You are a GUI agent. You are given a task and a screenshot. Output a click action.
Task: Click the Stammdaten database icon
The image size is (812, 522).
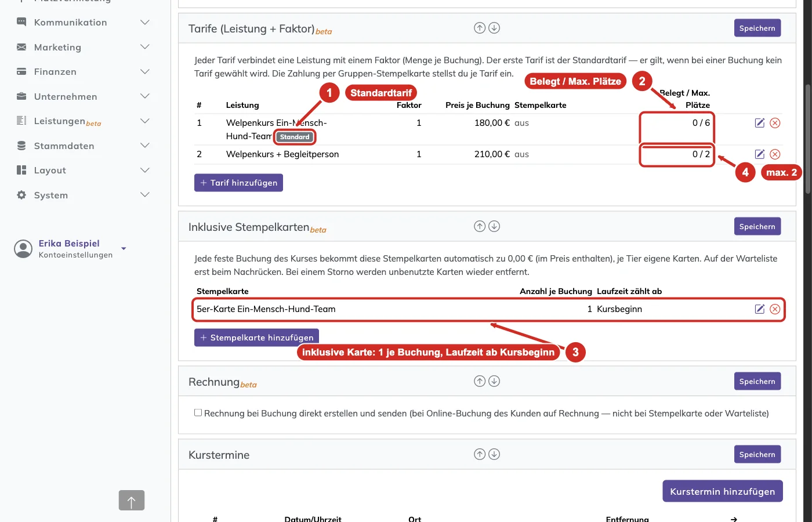pos(21,146)
